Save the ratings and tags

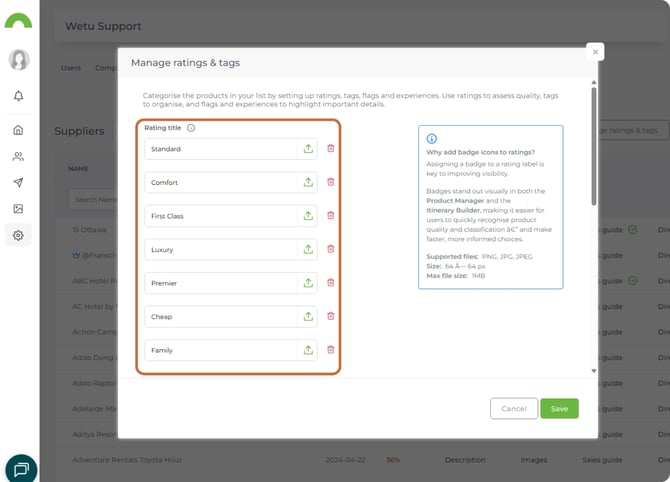559,409
